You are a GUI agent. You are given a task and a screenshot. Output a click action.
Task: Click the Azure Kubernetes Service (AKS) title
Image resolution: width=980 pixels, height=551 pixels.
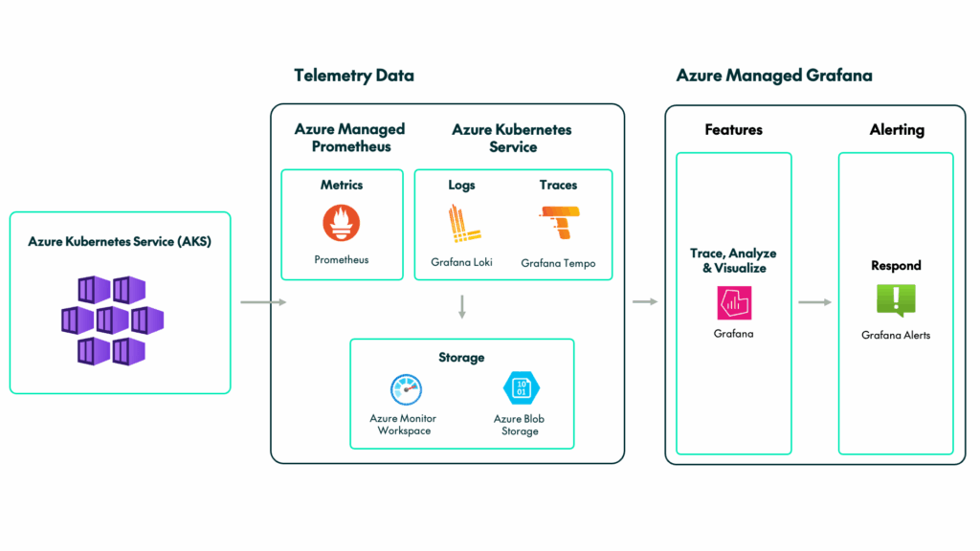click(x=120, y=242)
